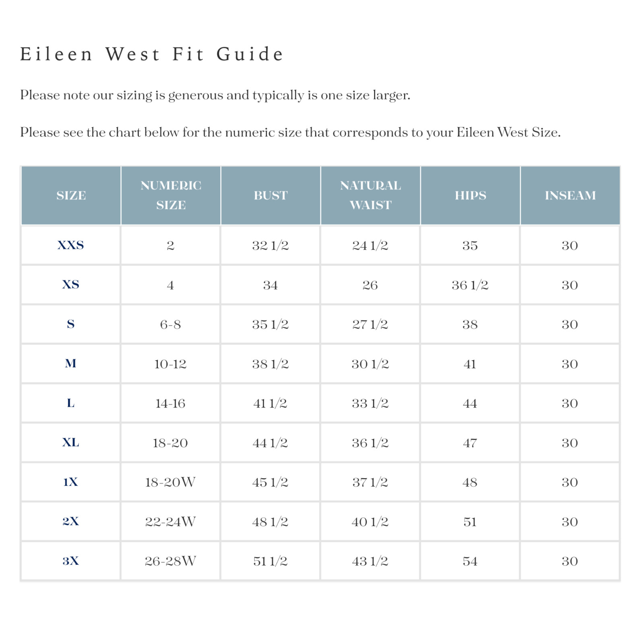Click the SIZE column header
Screen dimensions: 644x644
[71, 196]
